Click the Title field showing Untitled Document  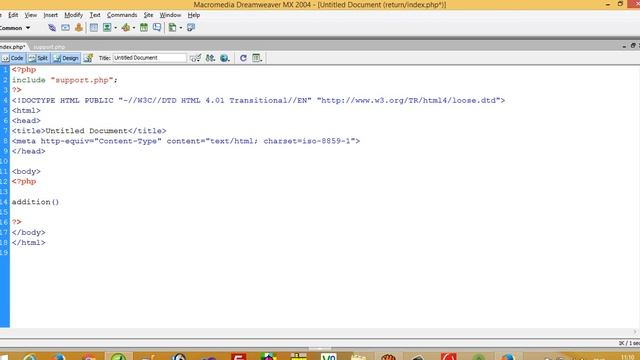click(149, 58)
